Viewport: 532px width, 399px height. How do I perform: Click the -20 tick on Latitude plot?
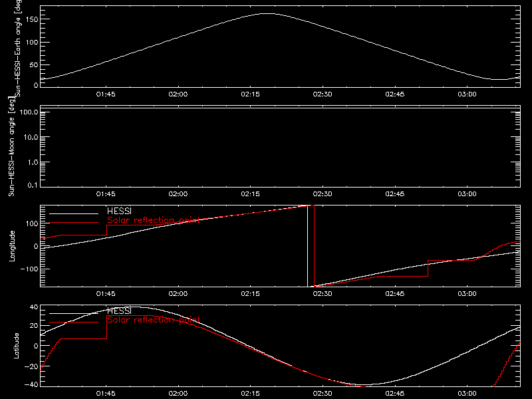31,366
